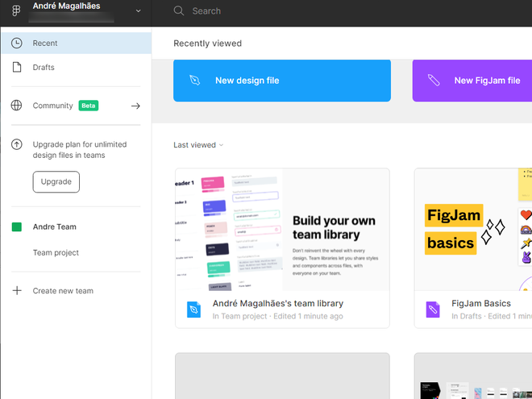The image size is (532, 399).
Task: Click the upgrade plan arrow-up icon
Action: pos(17,144)
